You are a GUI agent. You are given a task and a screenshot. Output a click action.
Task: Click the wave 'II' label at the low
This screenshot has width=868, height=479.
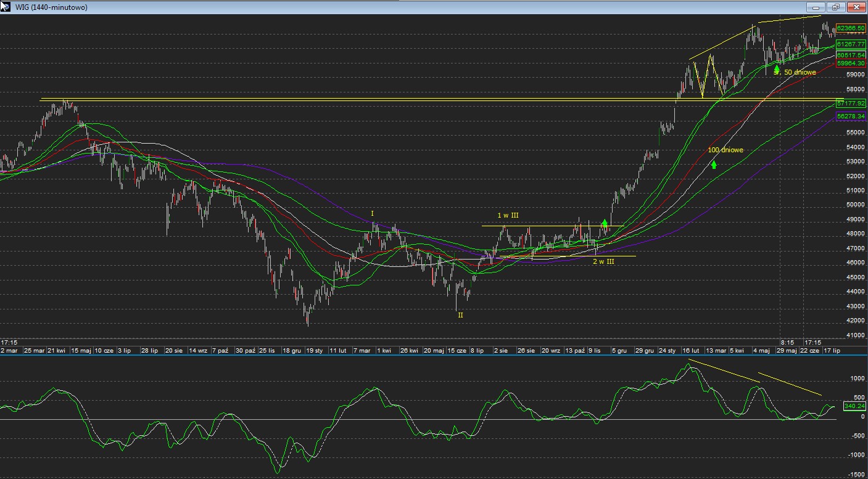tap(460, 315)
